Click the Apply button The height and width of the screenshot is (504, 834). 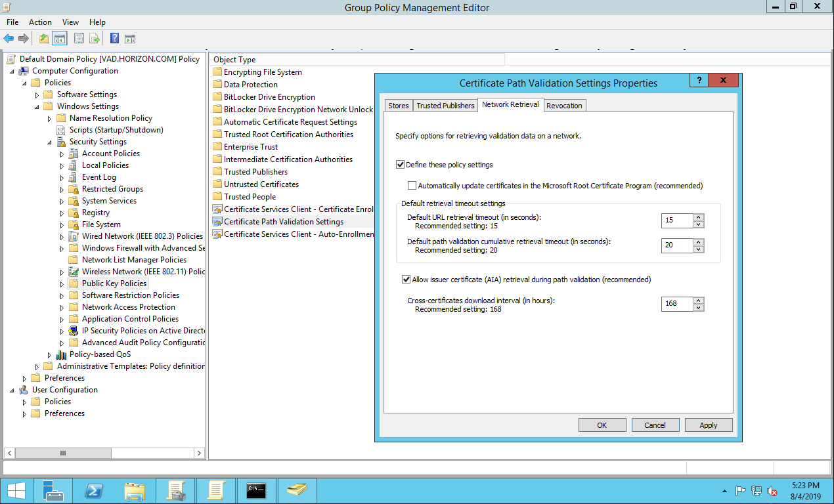[708, 425]
